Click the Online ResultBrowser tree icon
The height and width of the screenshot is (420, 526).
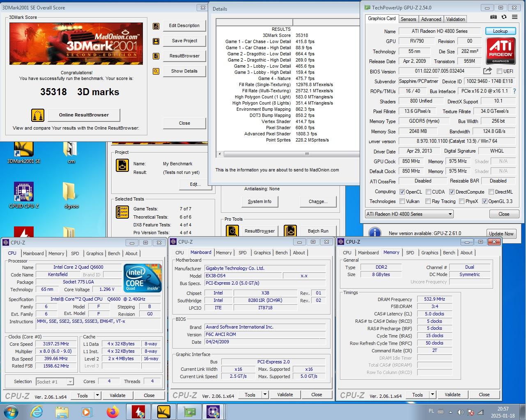coord(38,115)
